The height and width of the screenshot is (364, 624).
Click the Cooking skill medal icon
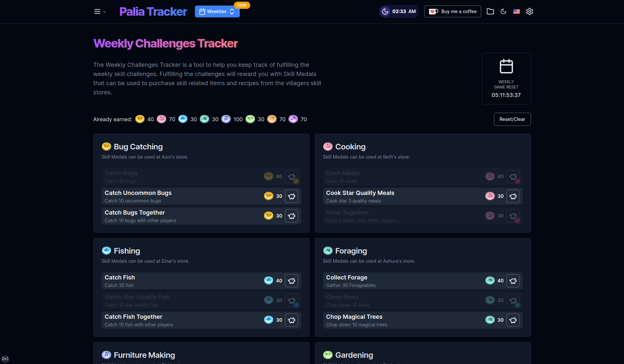tap(328, 146)
